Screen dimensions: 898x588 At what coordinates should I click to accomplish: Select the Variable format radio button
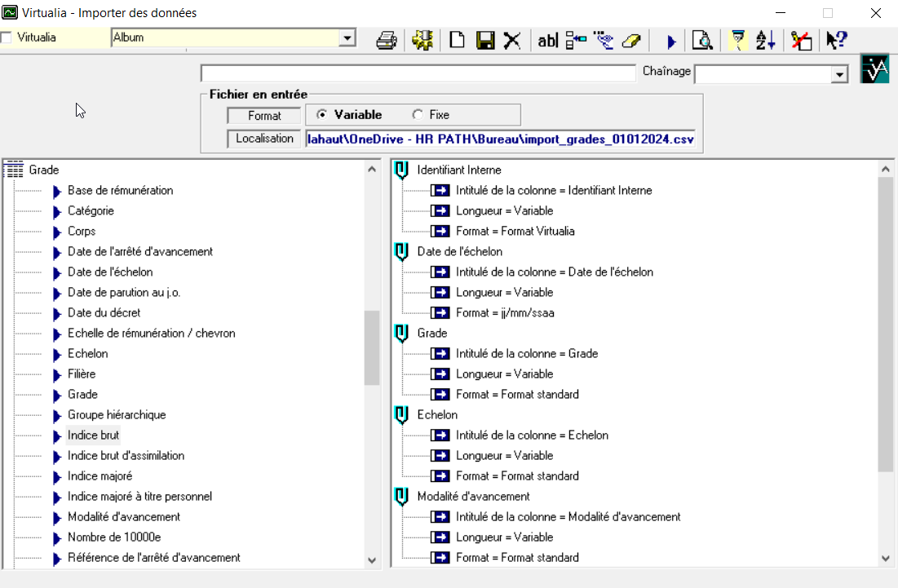[x=322, y=115]
